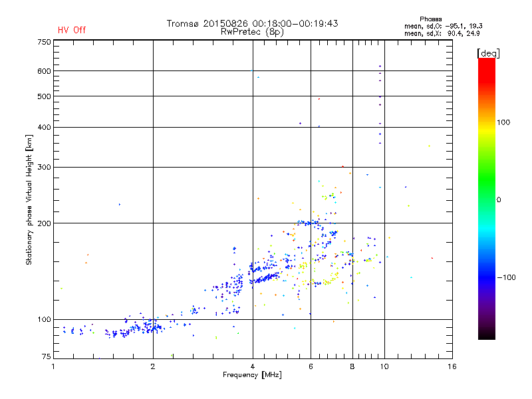
Task: Click the y-axis tick label '400'
Action: click(x=44, y=127)
